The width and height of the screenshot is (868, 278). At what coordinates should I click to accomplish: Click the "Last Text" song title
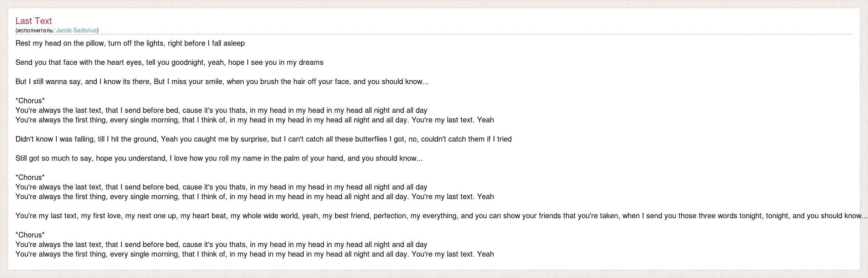click(33, 21)
